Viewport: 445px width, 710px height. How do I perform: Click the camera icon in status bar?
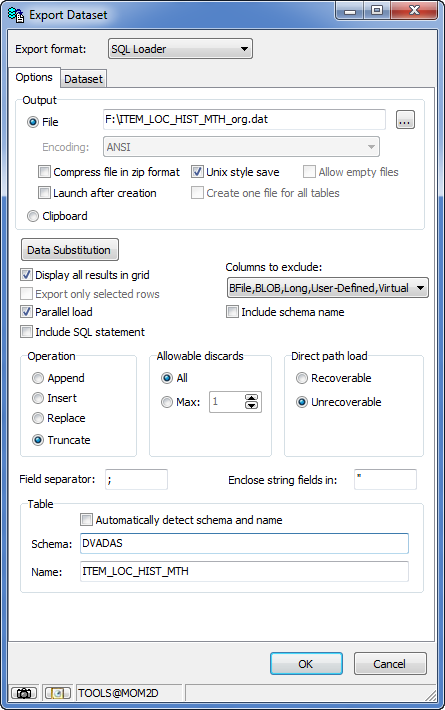(x=24, y=693)
